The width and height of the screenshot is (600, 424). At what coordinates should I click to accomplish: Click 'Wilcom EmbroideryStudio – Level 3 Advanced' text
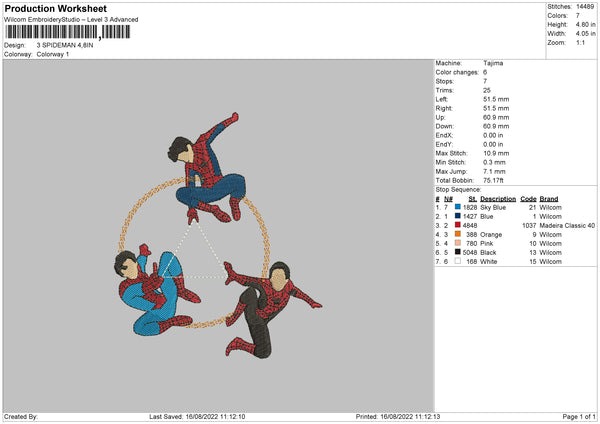tap(71, 20)
